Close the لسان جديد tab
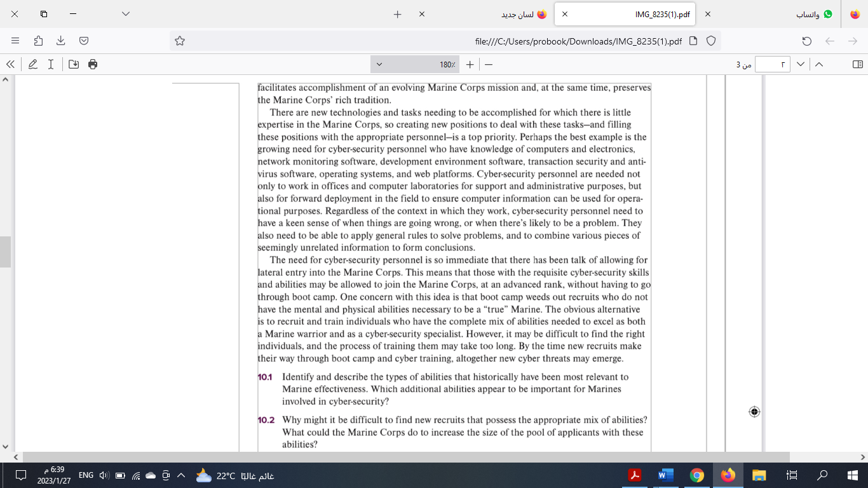Screen dimensions: 868x488 click(422, 14)
